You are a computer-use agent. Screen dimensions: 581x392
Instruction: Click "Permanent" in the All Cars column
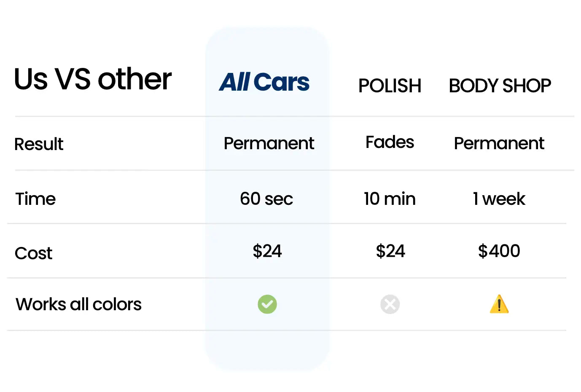[269, 143]
